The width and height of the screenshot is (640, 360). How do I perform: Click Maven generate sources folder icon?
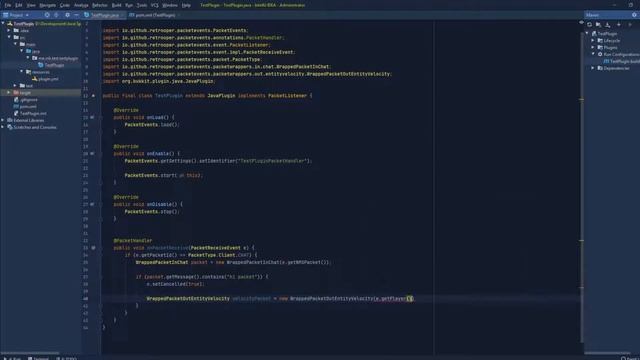(598, 25)
